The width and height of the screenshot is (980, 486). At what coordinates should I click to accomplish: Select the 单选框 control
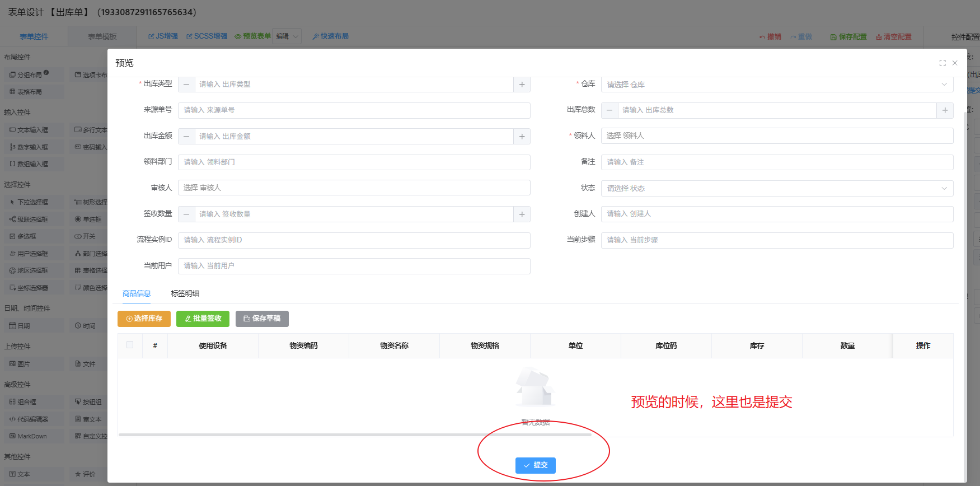[x=88, y=219]
